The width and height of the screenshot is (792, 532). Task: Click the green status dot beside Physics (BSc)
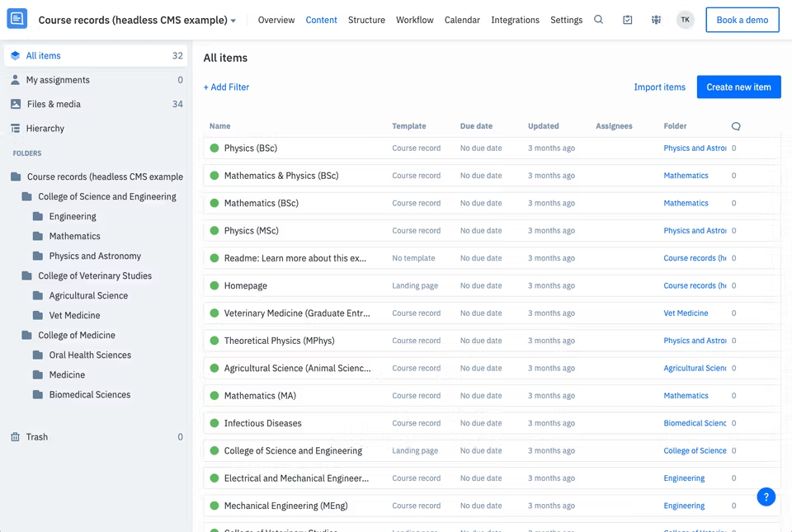coord(214,148)
